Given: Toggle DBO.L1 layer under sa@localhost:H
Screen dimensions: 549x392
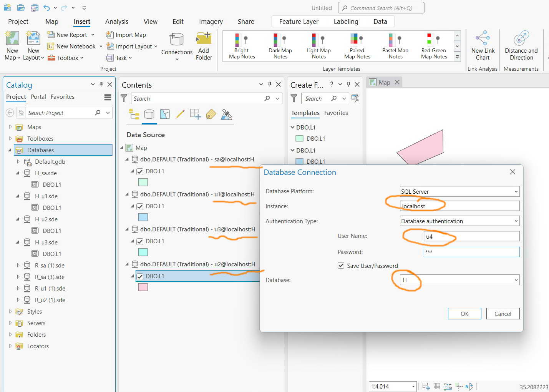Looking at the screenshot, I should click(140, 172).
